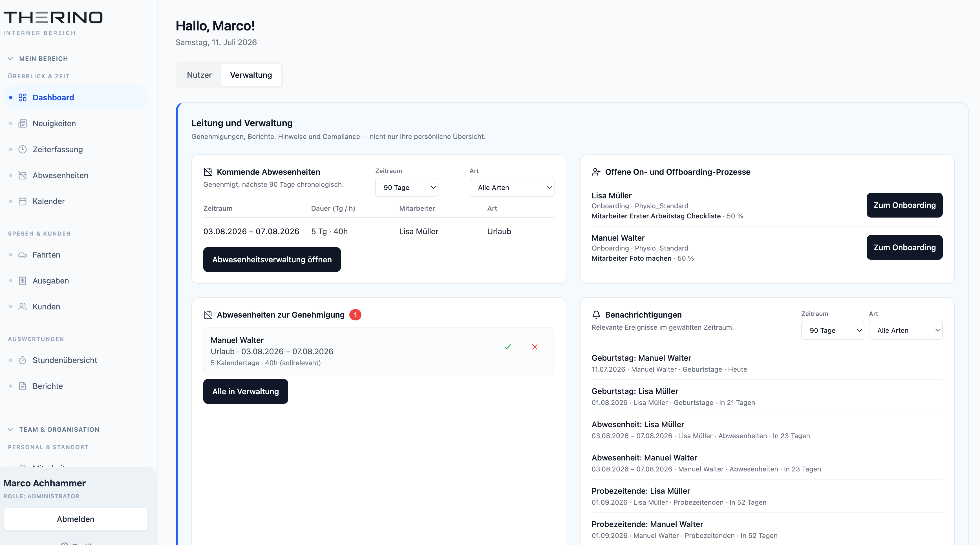
Task: Open Zeitraum dropdown in Benachrichtigungen
Action: 832,331
